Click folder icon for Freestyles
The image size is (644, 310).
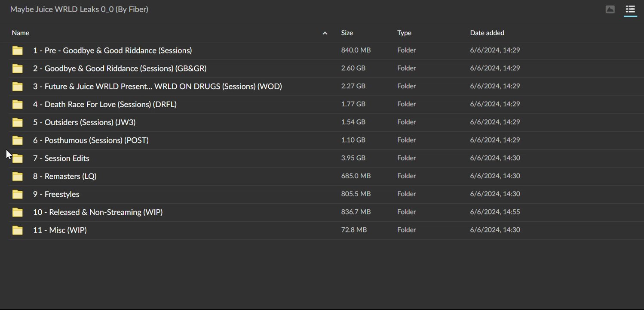click(18, 194)
